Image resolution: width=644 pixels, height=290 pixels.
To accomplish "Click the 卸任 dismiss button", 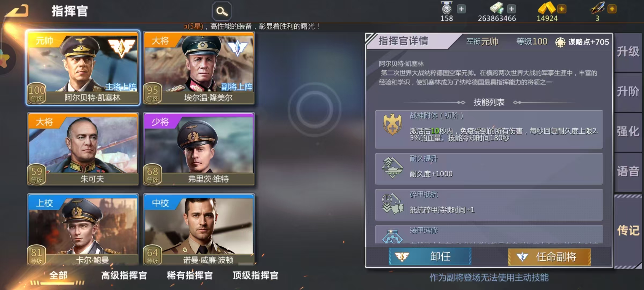I will click(x=430, y=257).
